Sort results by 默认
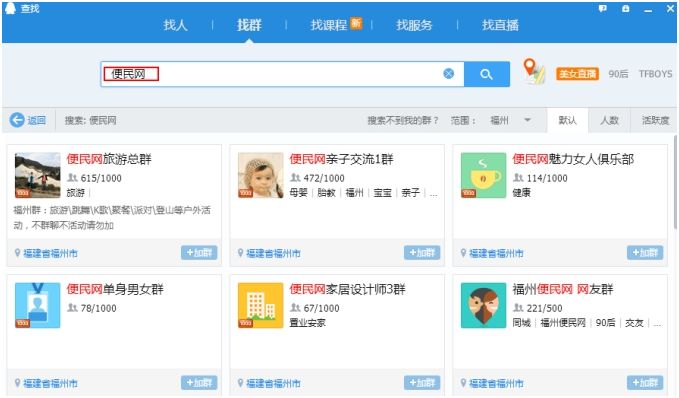The height and width of the screenshot is (398, 679). pyautogui.click(x=567, y=120)
